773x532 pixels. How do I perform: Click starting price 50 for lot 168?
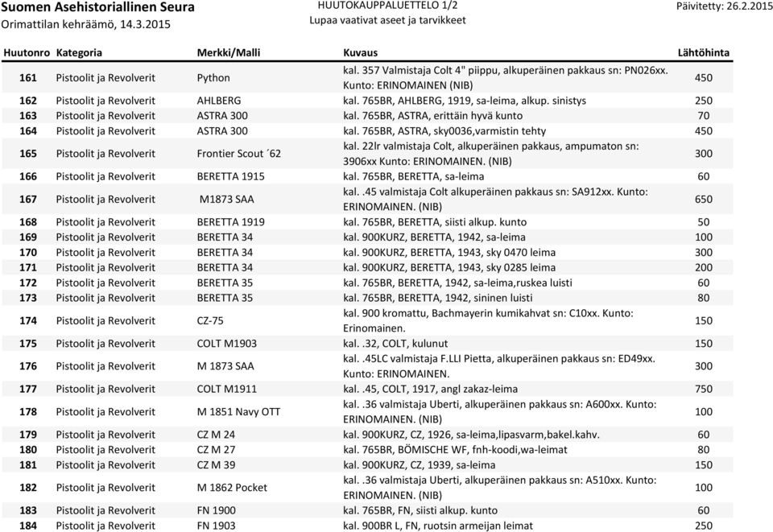[x=704, y=222]
